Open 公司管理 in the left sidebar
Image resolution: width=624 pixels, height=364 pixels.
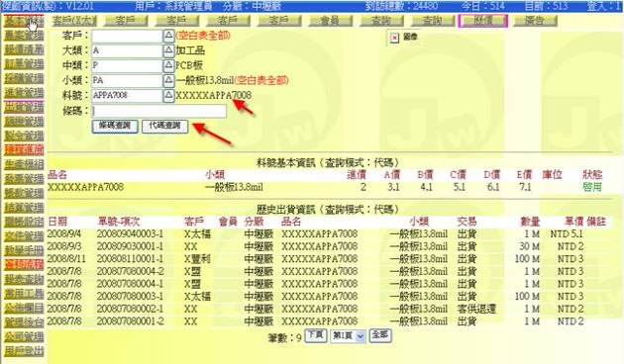(24, 337)
